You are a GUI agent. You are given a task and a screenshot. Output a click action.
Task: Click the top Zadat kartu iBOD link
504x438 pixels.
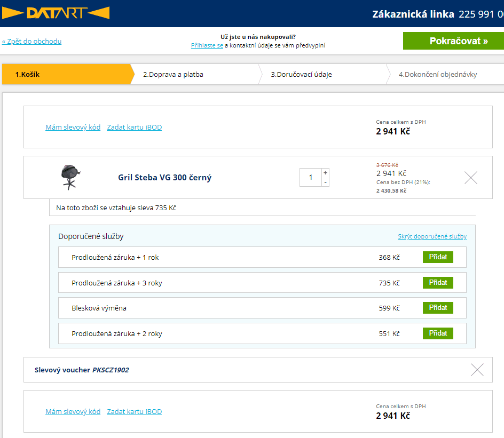(x=135, y=127)
